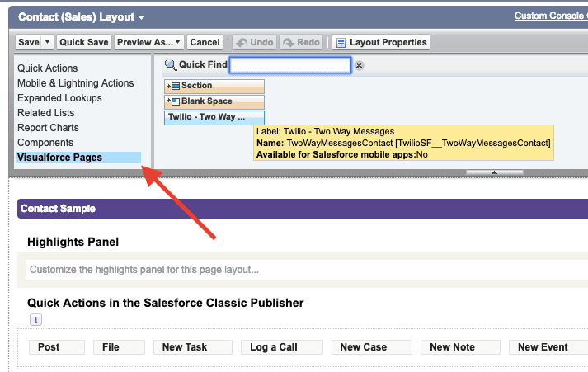Viewport: 588px width, 372px height.
Task: Expand the Preview As menu
Action: point(148,42)
